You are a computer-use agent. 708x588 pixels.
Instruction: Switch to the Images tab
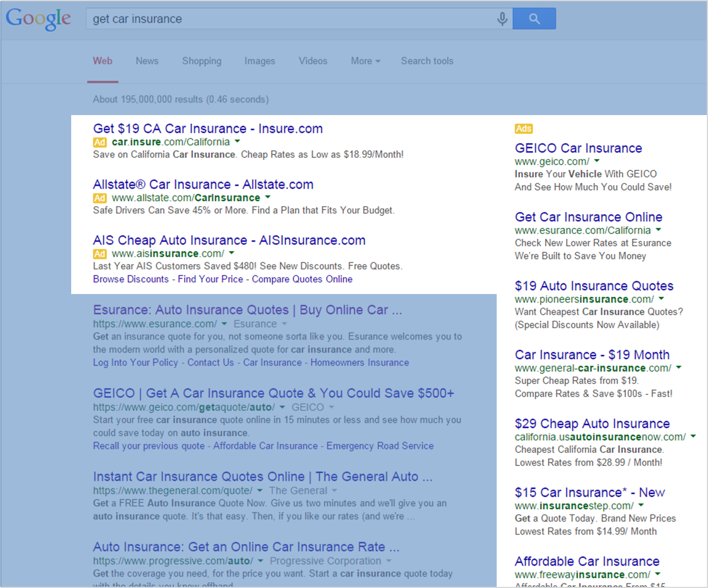(x=260, y=61)
